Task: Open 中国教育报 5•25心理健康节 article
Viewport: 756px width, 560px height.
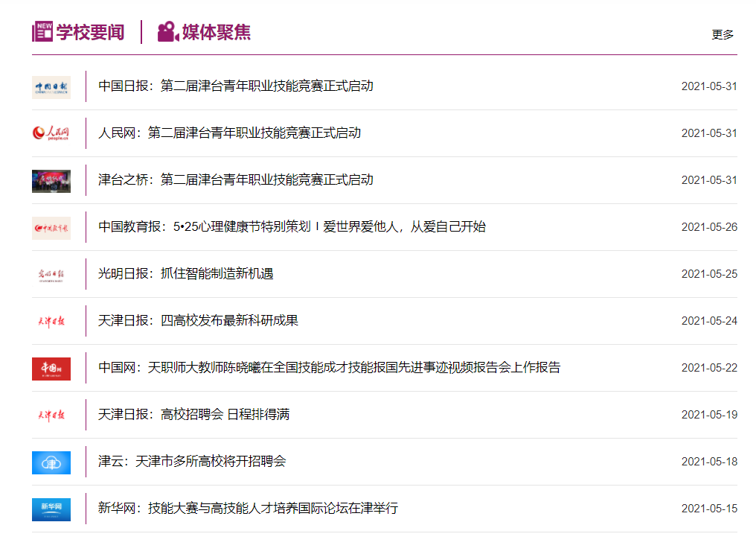Action: (x=292, y=227)
